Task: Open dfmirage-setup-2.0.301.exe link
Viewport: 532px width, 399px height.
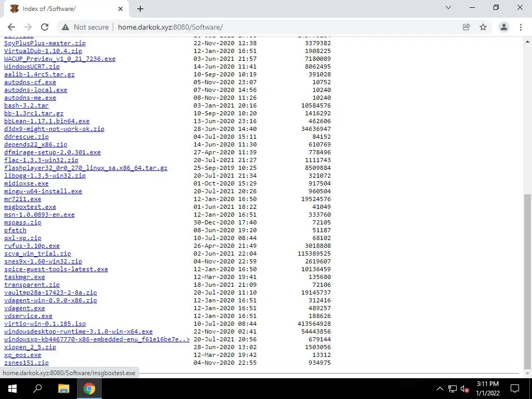Action: coord(52,152)
